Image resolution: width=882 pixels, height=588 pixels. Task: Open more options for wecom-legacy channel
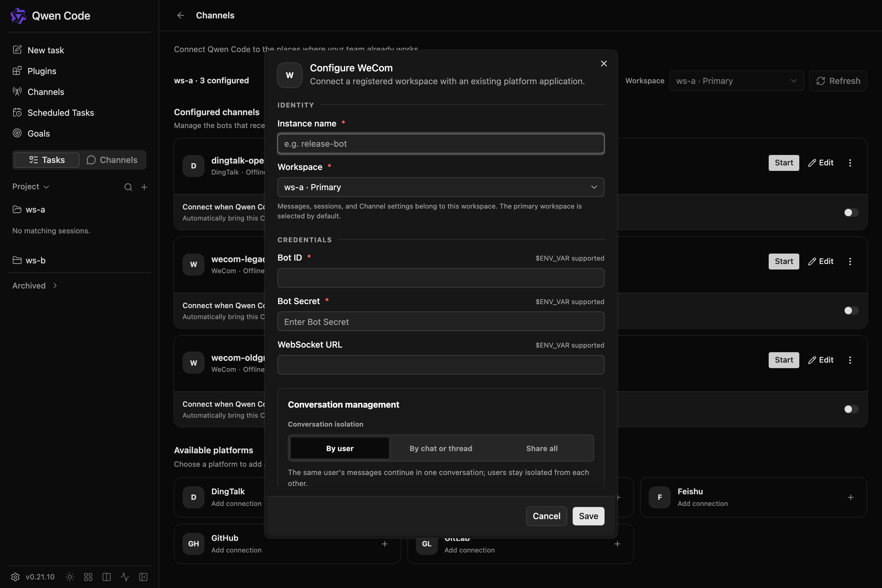[850, 261]
